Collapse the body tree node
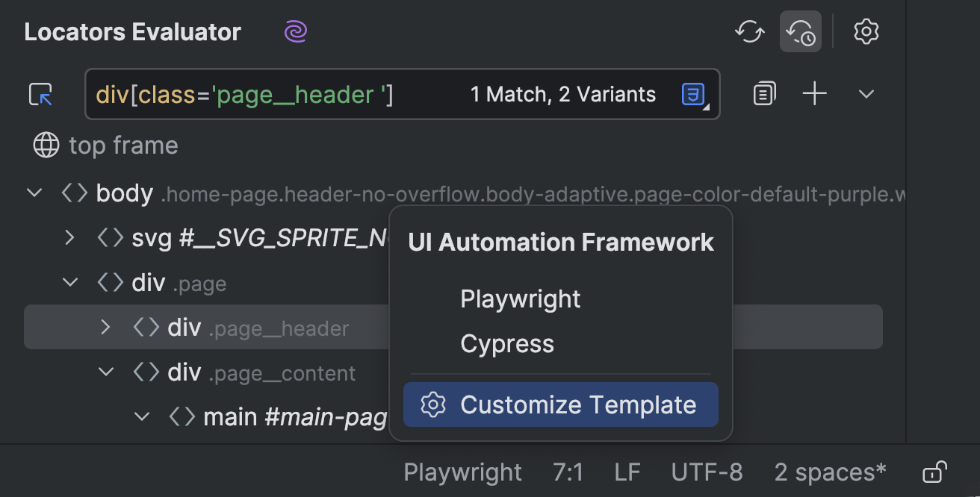The image size is (980, 497). (x=34, y=193)
